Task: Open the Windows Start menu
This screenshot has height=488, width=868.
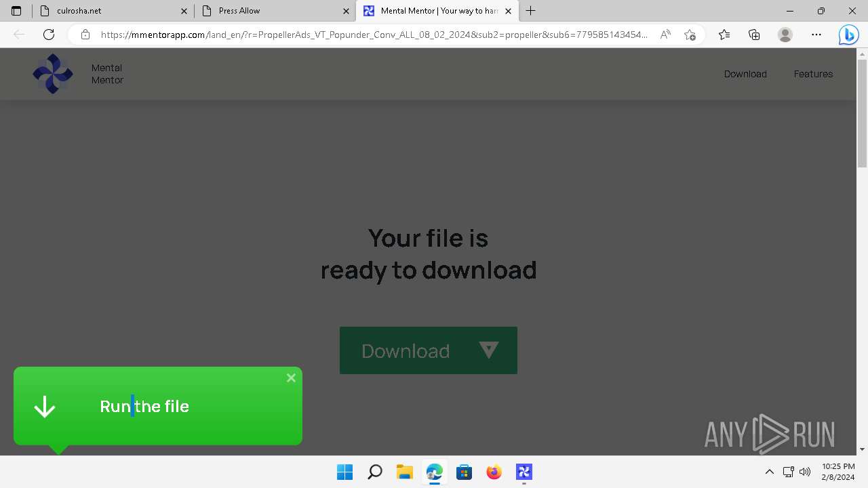Action: (344, 472)
